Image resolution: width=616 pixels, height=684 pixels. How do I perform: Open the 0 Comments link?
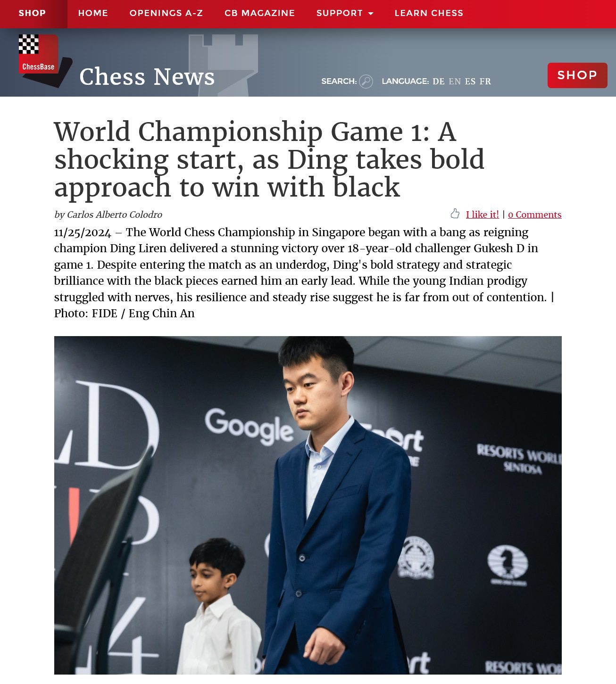point(534,214)
